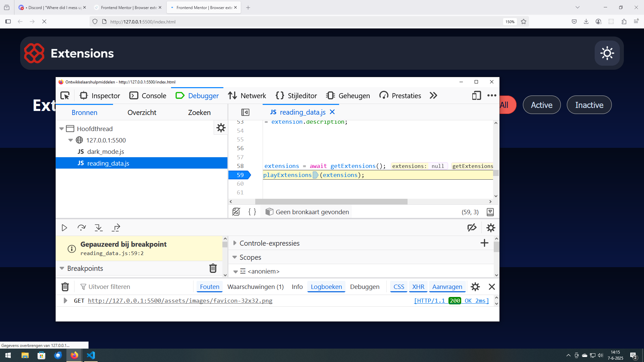
Task: Collapse the Hoofdthread tree node
Action: (62, 129)
